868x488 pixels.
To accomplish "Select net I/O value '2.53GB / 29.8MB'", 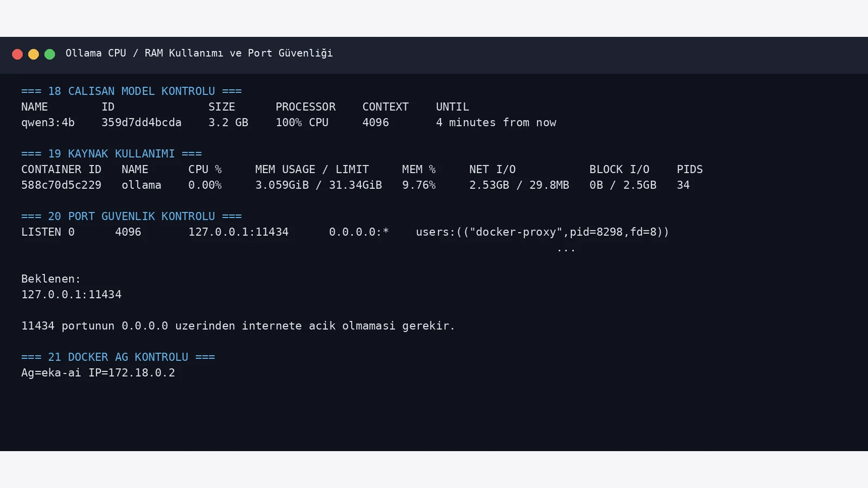I will pos(519,185).
